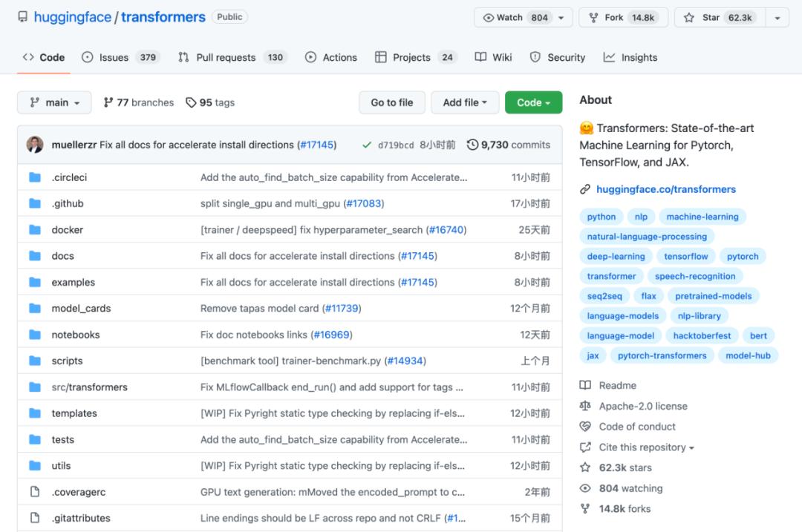Click the docker folder icon

35,230
